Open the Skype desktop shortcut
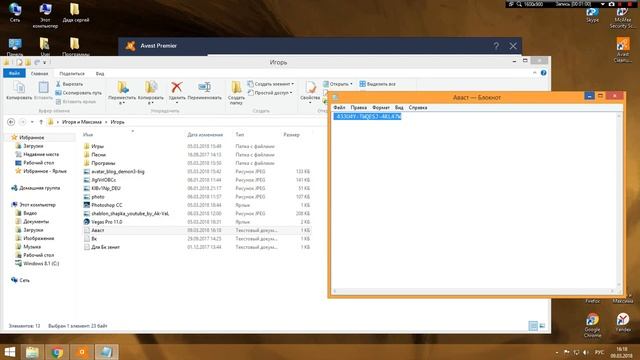Viewport: 640px width, 360px height. tap(592, 14)
